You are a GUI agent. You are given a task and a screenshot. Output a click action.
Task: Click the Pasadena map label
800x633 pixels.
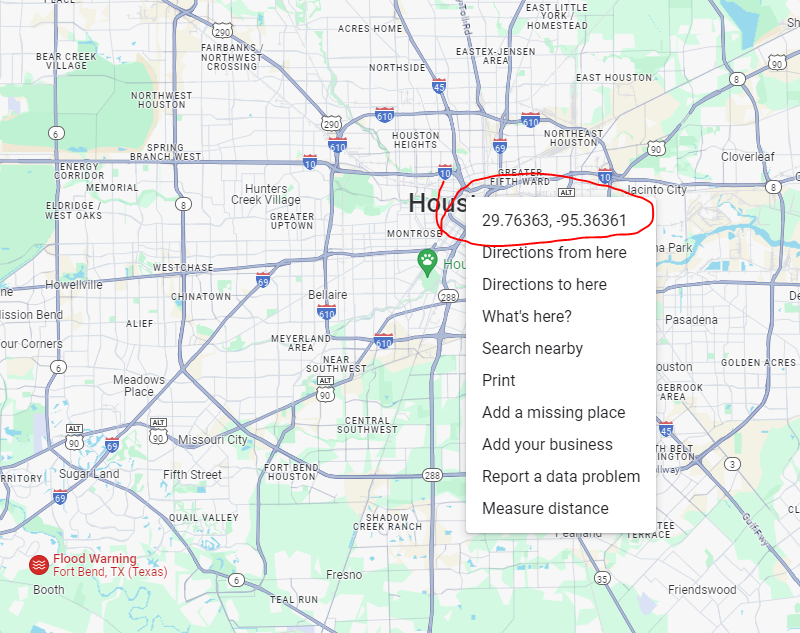691,320
